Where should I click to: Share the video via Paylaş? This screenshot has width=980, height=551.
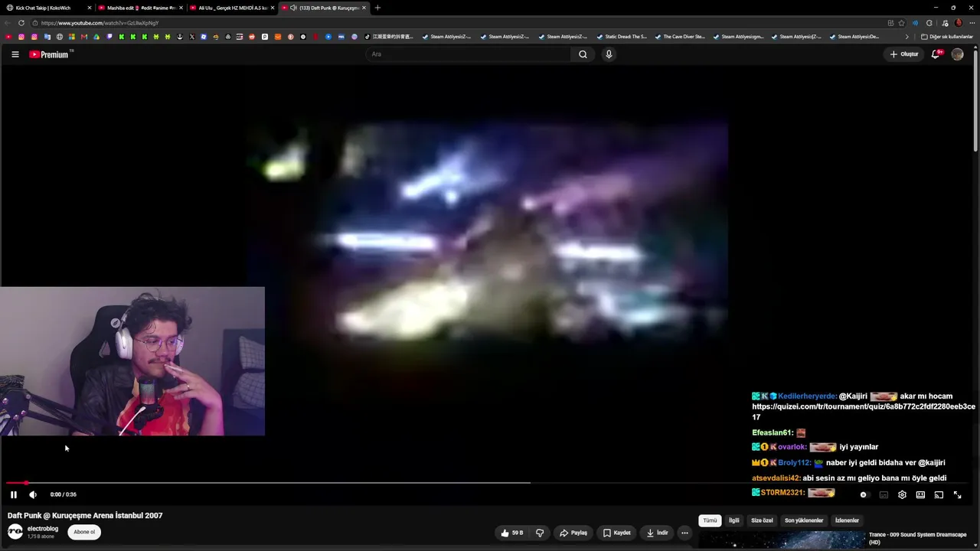click(573, 533)
